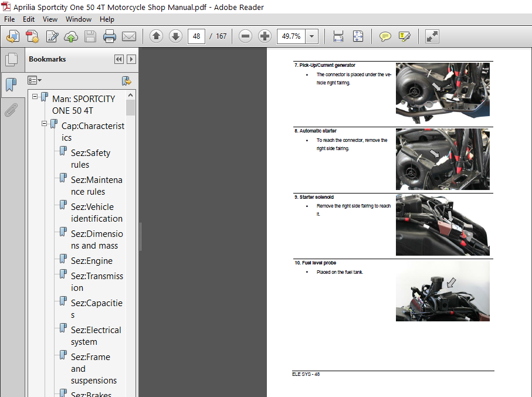Image resolution: width=532 pixels, height=397 pixels.
Task: Open the Sez:Safety rules bookmark
Action: pos(90,159)
